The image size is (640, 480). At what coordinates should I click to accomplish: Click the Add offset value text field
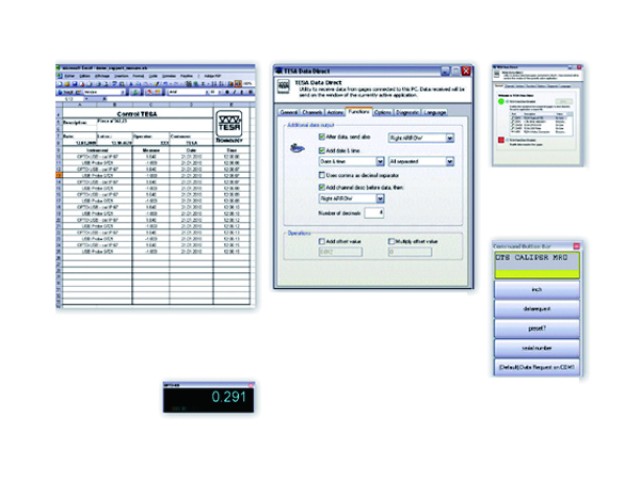point(340,252)
